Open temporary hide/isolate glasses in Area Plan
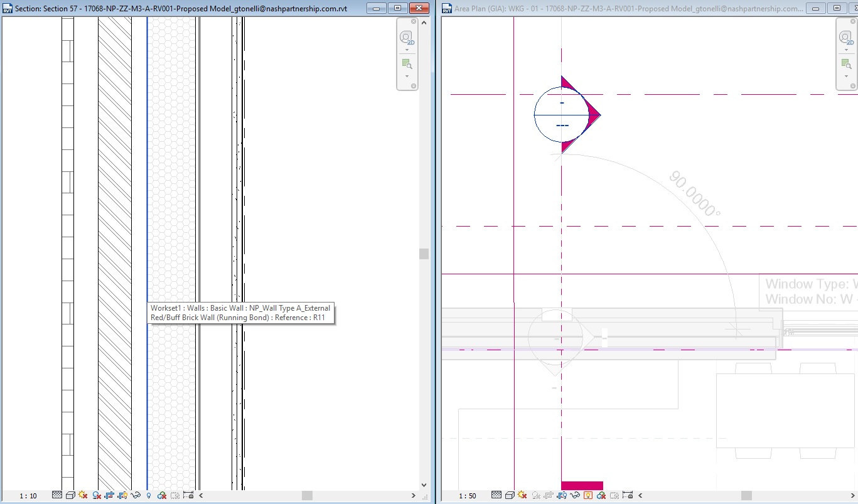The height and width of the screenshot is (504, 858). [575, 495]
